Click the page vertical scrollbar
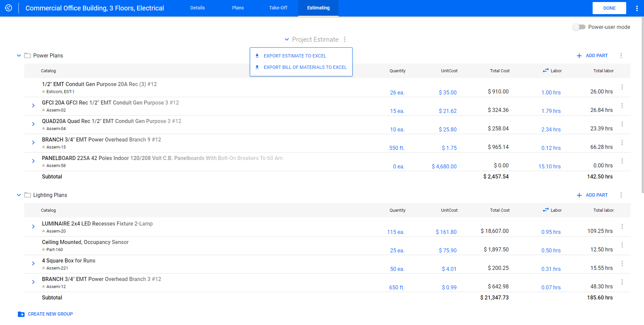Viewport: 644px width, 325px height. click(642, 104)
